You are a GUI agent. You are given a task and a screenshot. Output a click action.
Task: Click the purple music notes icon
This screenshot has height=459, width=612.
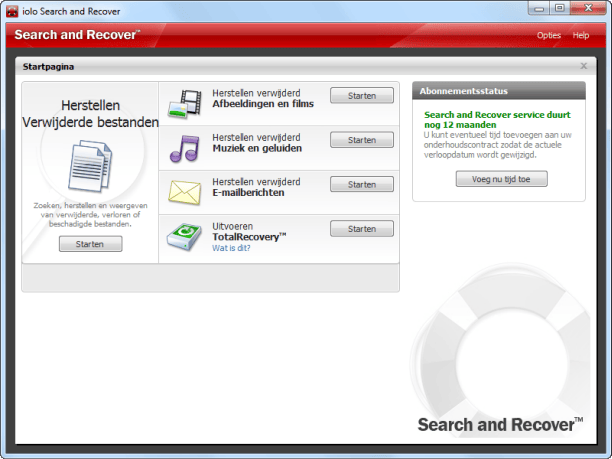click(184, 148)
